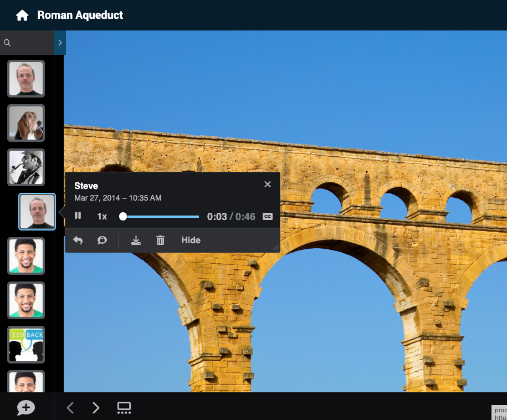Go to the home page icon
Screen dimensions: 507x420
point(22,15)
